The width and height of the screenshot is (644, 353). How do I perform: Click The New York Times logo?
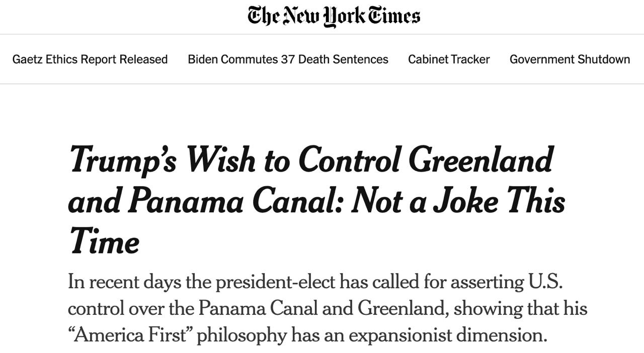334,16
